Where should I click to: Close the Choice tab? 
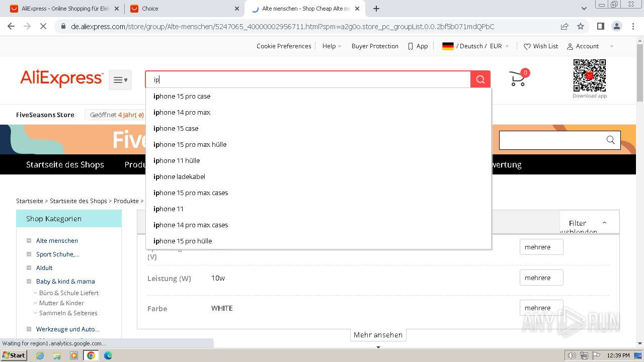pyautogui.click(x=237, y=9)
